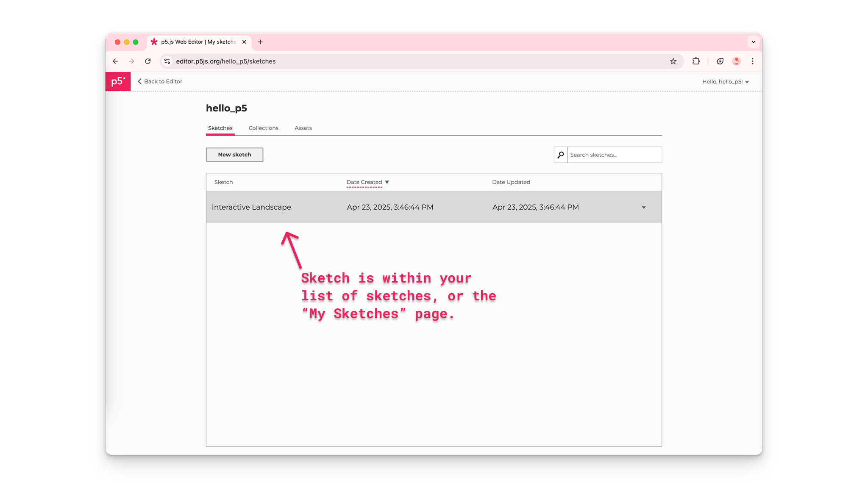868x488 pixels.
Task: Switch to the Collections tab
Action: pyautogui.click(x=263, y=128)
